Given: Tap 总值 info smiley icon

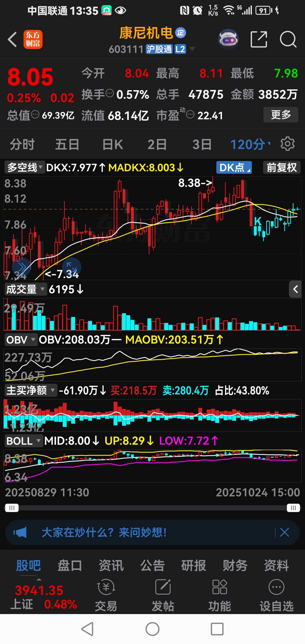Looking at the screenshot, I should (35, 115).
